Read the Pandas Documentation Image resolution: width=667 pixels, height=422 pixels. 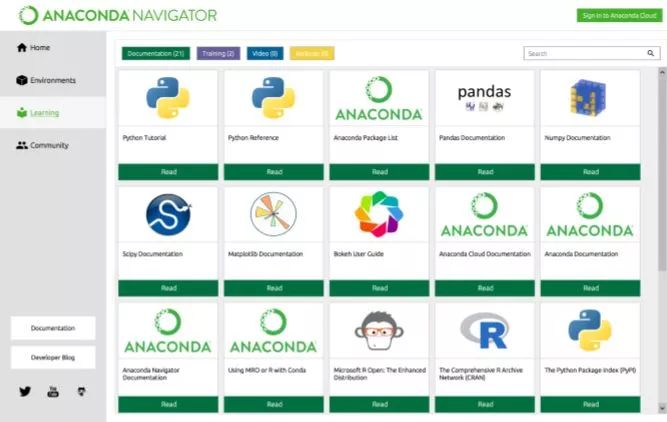click(x=485, y=172)
